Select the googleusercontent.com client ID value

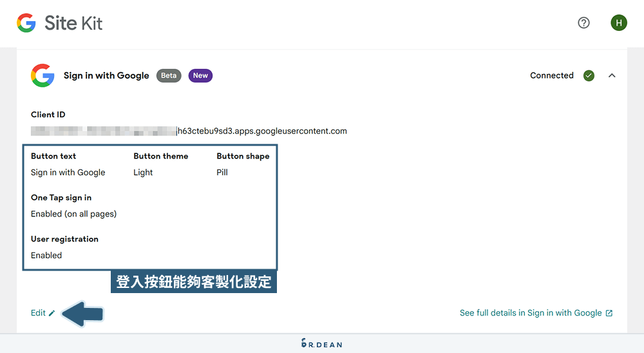(x=189, y=131)
